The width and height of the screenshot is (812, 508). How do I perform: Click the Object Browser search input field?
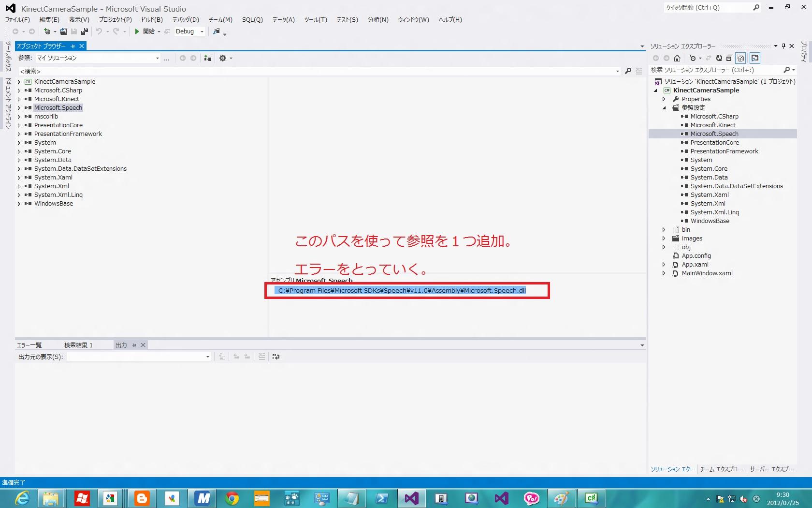(x=314, y=71)
